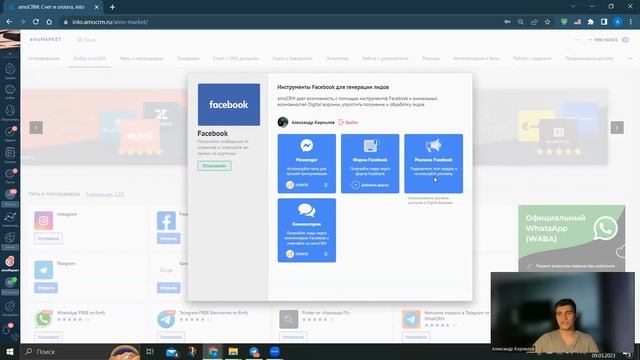Open browser extensions puzzle icon
Viewport: 640px width, 360px height.
click(x=590, y=22)
